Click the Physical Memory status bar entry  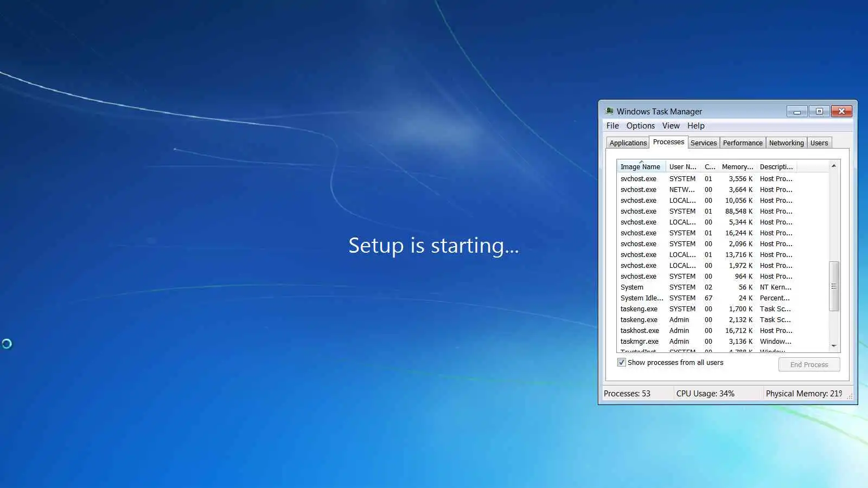click(804, 394)
